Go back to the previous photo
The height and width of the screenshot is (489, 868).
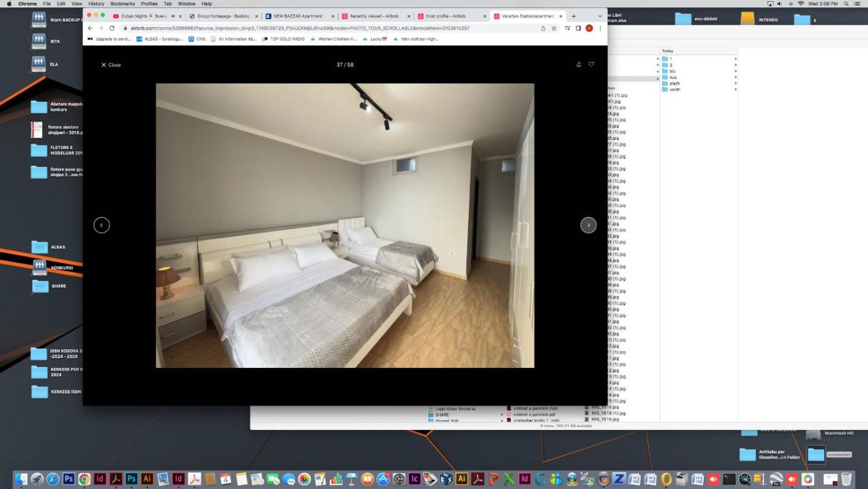click(x=102, y=225)
